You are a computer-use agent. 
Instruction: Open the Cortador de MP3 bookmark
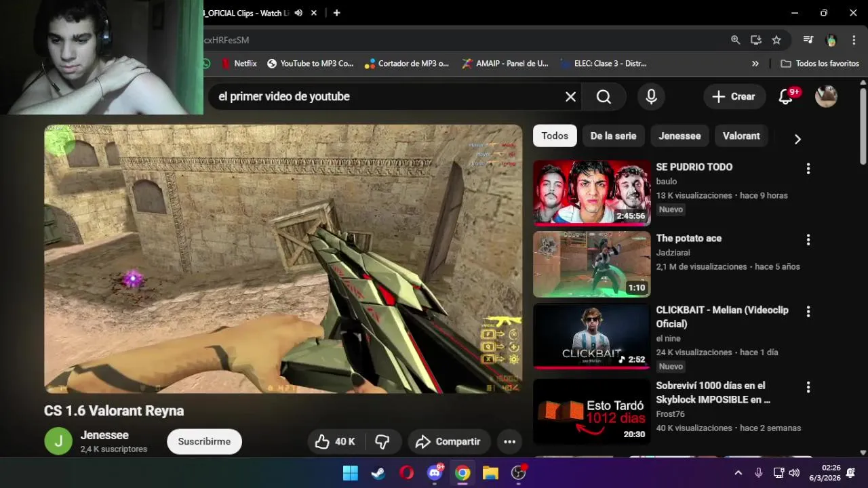(407, 64)
